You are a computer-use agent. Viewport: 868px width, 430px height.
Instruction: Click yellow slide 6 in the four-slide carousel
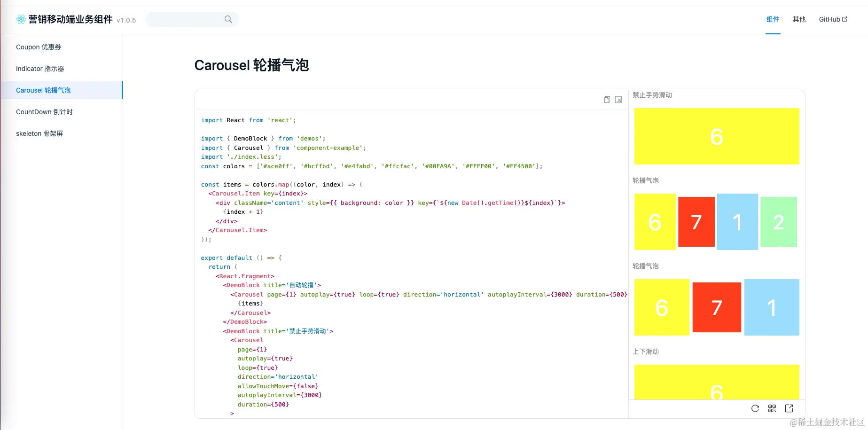click(x=655, y=222)
